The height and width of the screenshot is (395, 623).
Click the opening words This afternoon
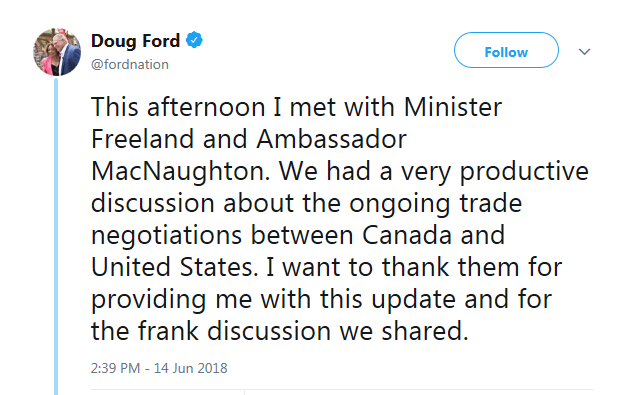(178, 107)
